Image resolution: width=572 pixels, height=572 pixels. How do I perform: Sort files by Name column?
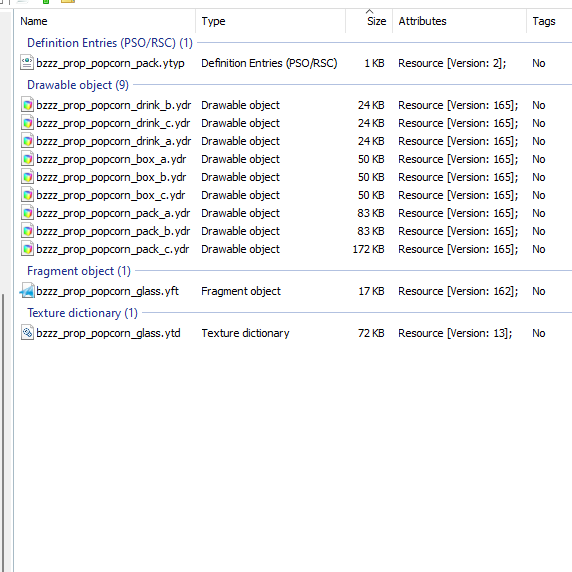[105, 21]
